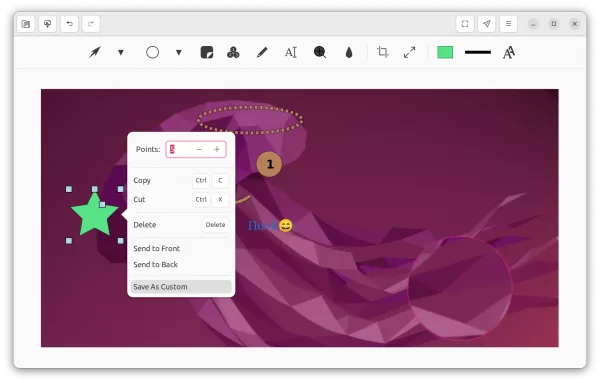Activate the magnifier tool
The height and width of the screenshot is (383, 600).
(x=320, y=52)
